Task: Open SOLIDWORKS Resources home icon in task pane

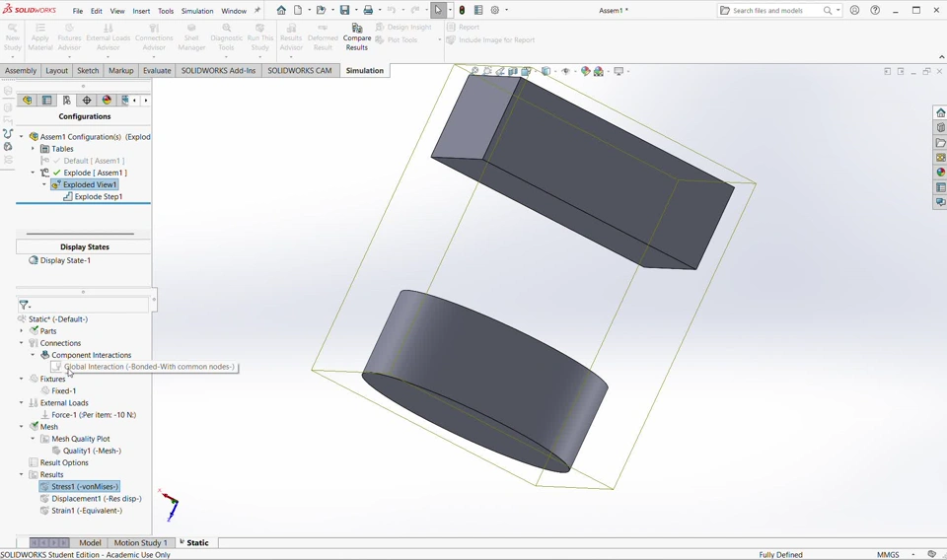Action: click(x=940, y=112)
